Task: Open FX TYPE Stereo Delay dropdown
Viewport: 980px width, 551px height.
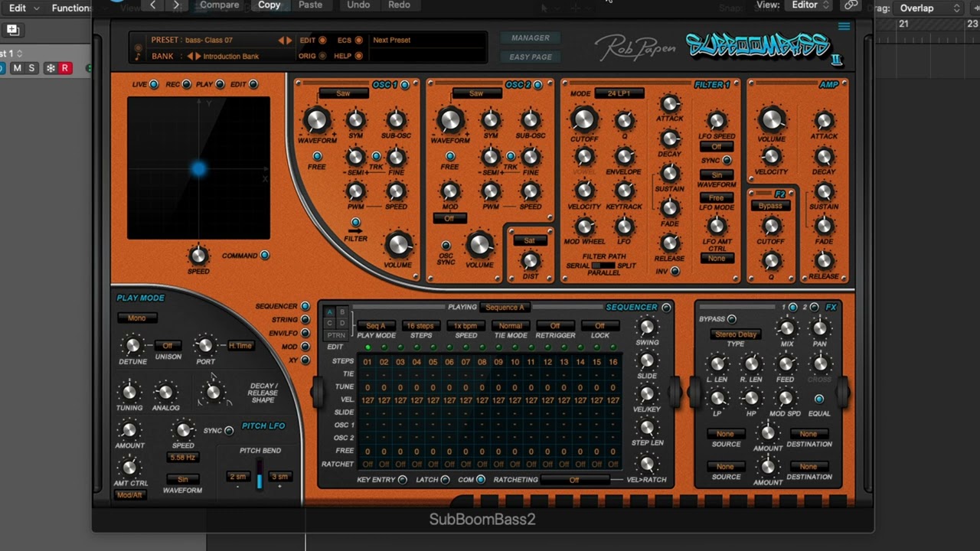Action: click(x=736, y=334)
